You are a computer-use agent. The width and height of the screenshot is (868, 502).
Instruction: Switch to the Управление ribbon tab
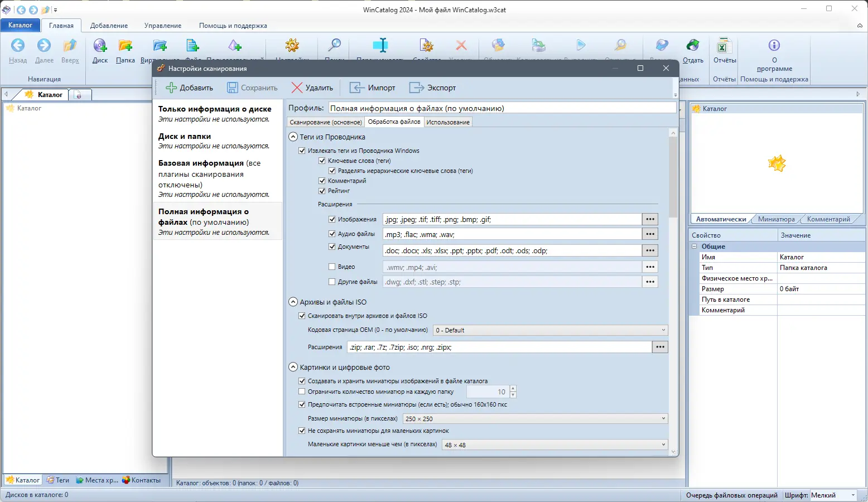click(163, 26)
